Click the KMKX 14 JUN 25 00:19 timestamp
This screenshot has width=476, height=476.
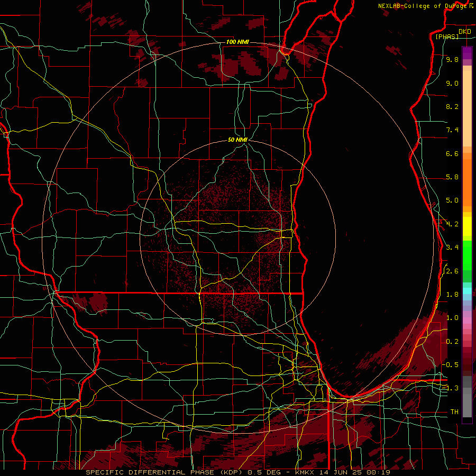coord(342,472)
